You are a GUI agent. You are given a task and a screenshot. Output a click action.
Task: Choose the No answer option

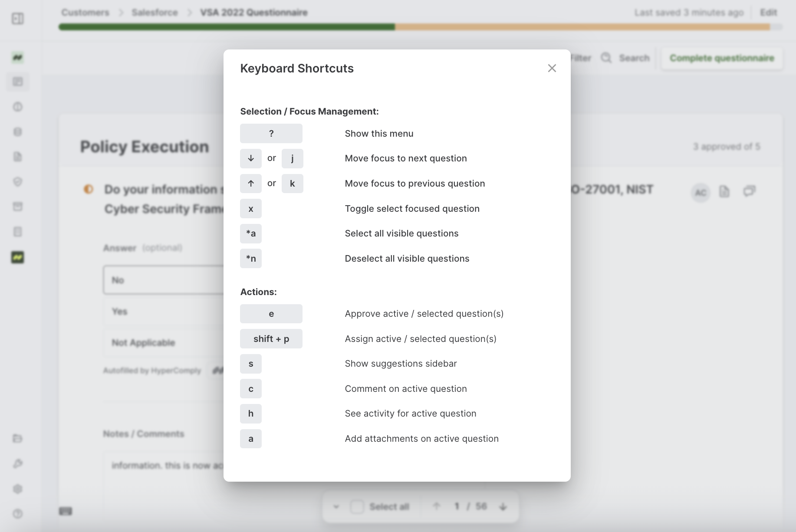coord(164,280)
